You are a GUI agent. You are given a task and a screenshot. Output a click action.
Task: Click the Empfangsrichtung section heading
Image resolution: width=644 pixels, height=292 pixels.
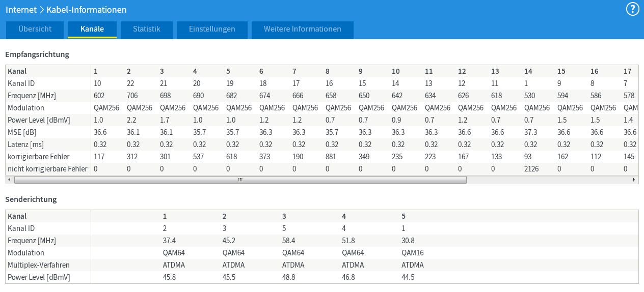tap(37, 54)
